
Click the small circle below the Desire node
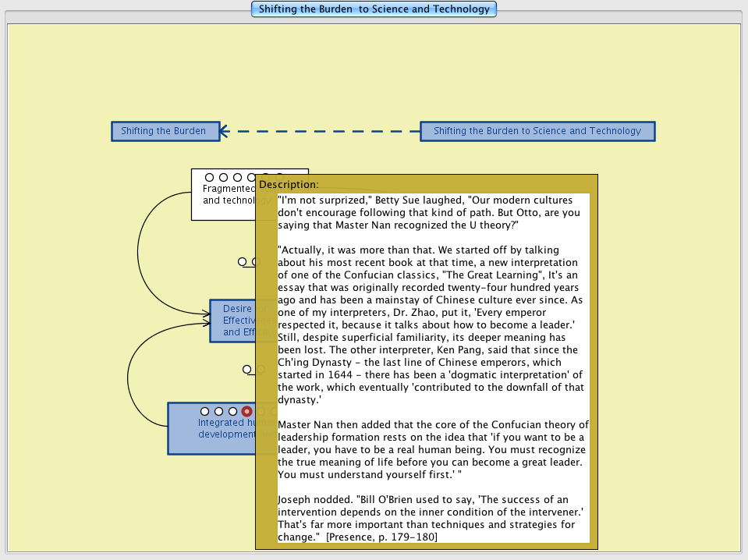(x=246, y=370)
